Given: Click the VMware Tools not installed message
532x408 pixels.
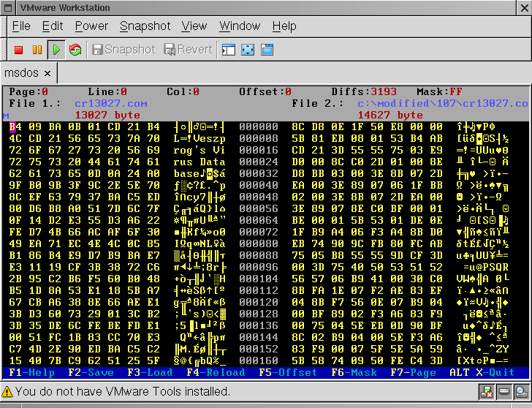Looking at the screenshot, I should (x=123, y=392).
